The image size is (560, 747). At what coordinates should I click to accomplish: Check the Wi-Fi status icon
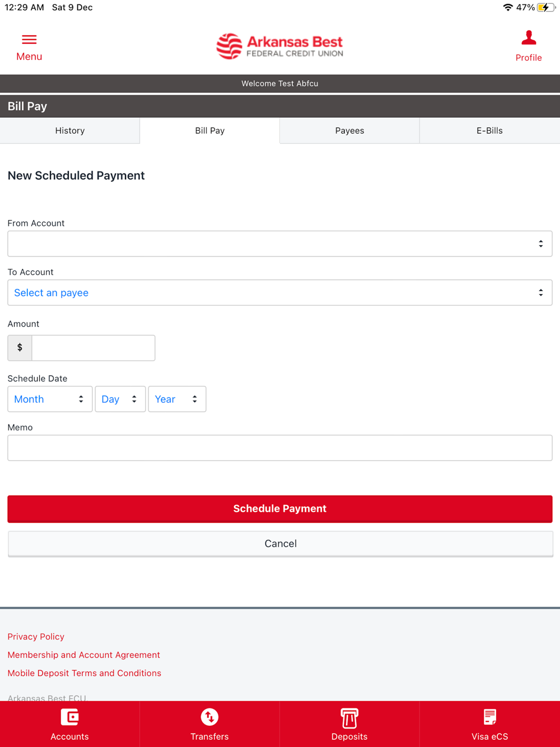click(507, 7)
